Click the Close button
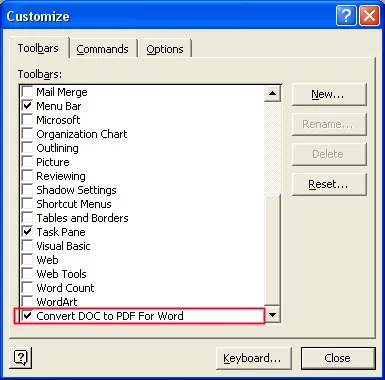Screen dimensions: 385x380 tap(338, 358)
